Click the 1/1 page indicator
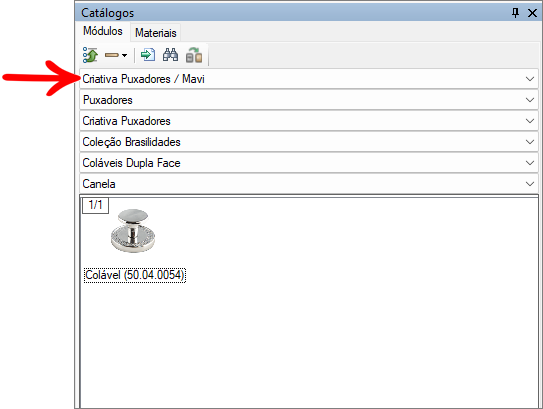543x409 pixels. tap(95, 205)
